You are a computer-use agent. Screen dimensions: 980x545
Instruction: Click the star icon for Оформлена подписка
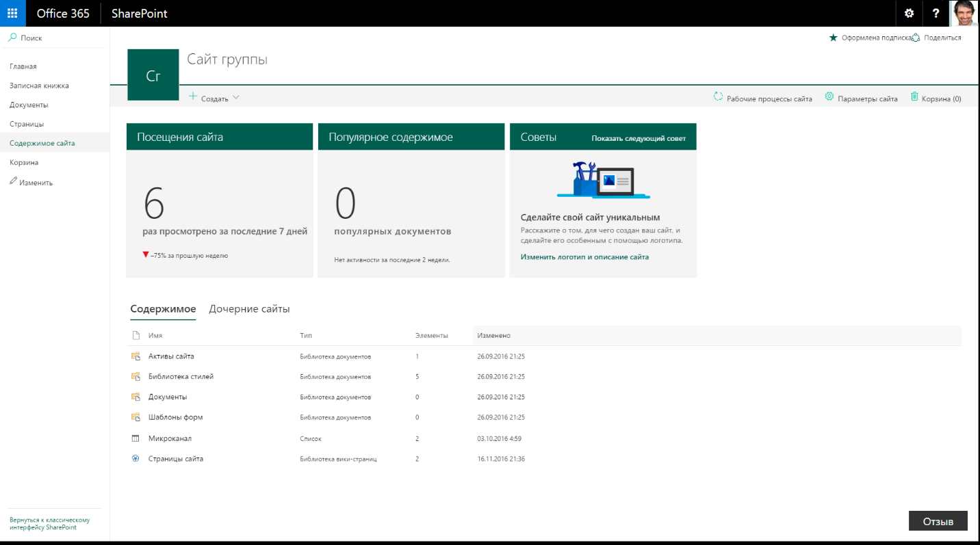click(x=833, y=38)
